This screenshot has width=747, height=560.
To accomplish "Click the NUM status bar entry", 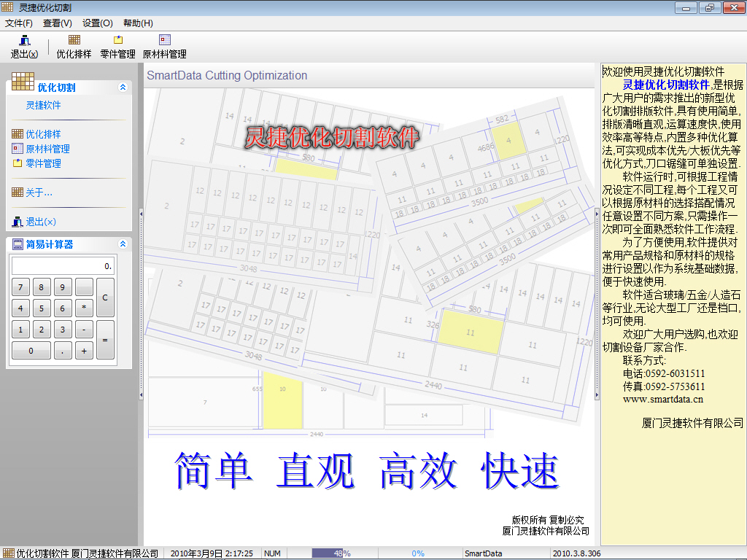I will (x=273, y=553).
